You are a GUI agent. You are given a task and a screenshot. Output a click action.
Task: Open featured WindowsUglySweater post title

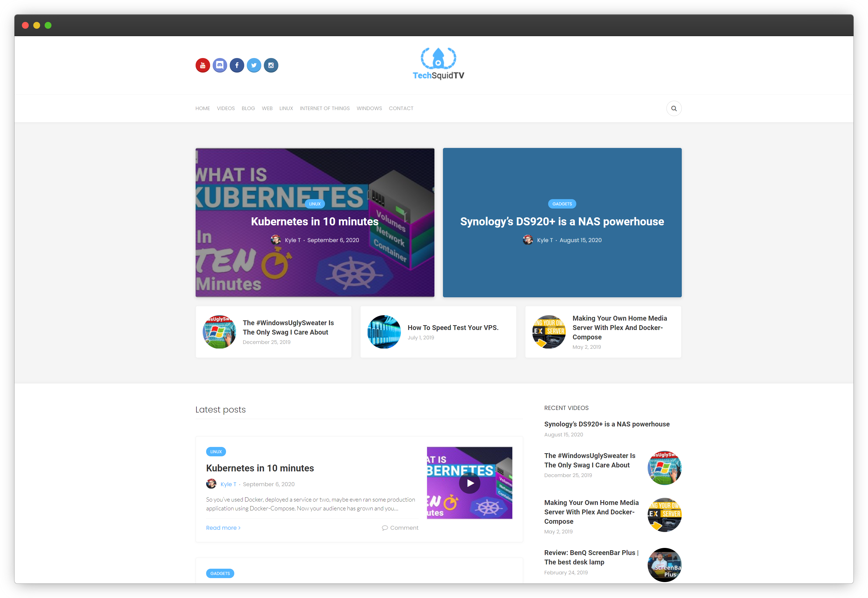point(288,327)
